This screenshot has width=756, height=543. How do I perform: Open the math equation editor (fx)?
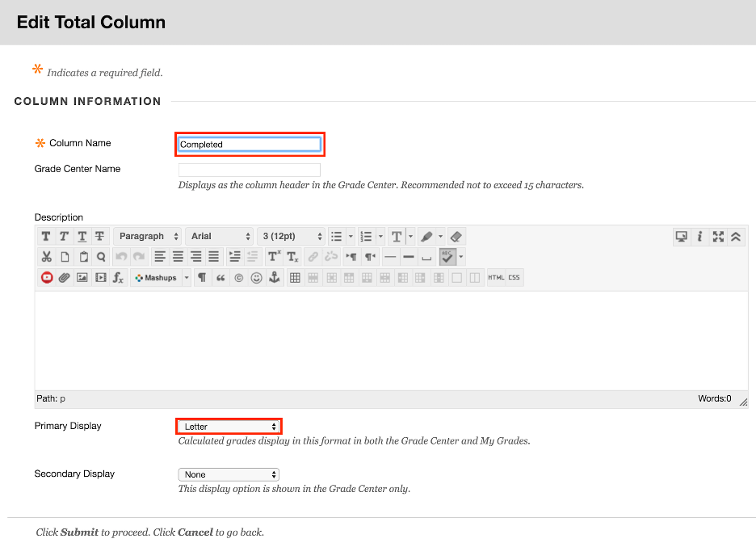click(x=117, y=277)
